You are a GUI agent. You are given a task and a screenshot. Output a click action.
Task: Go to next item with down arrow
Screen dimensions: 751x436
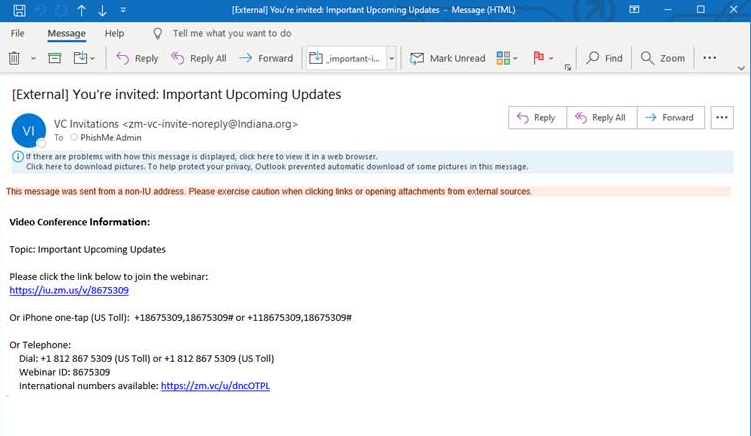click(x=102, y=10)
